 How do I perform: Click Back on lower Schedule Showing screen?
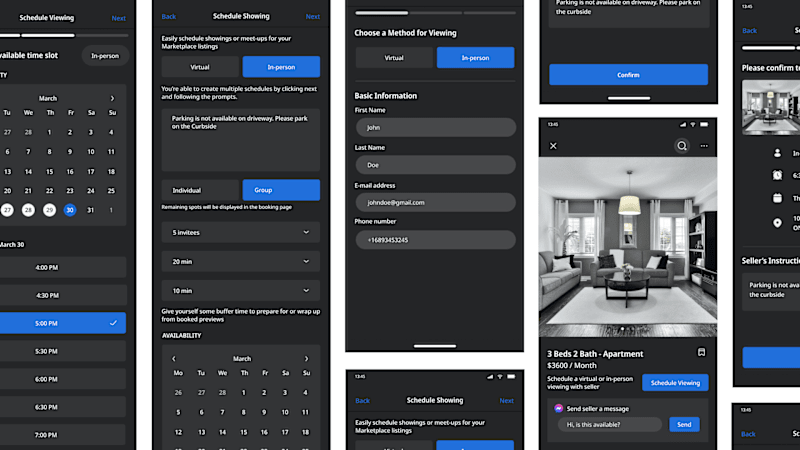coord(362,401)
